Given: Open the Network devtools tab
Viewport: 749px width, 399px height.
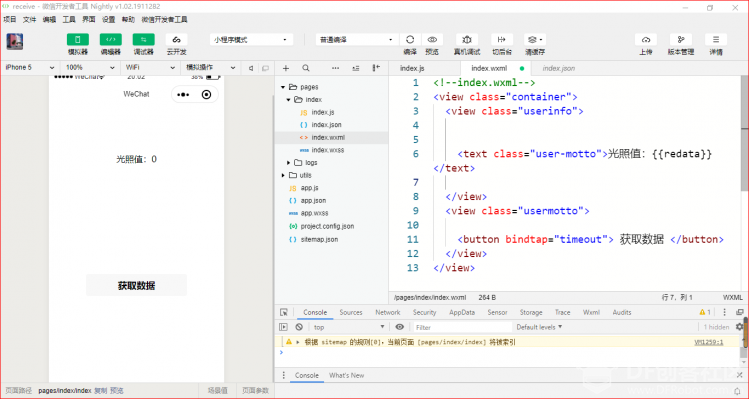Looking at the screenshot, I should [x=387, y=312].
